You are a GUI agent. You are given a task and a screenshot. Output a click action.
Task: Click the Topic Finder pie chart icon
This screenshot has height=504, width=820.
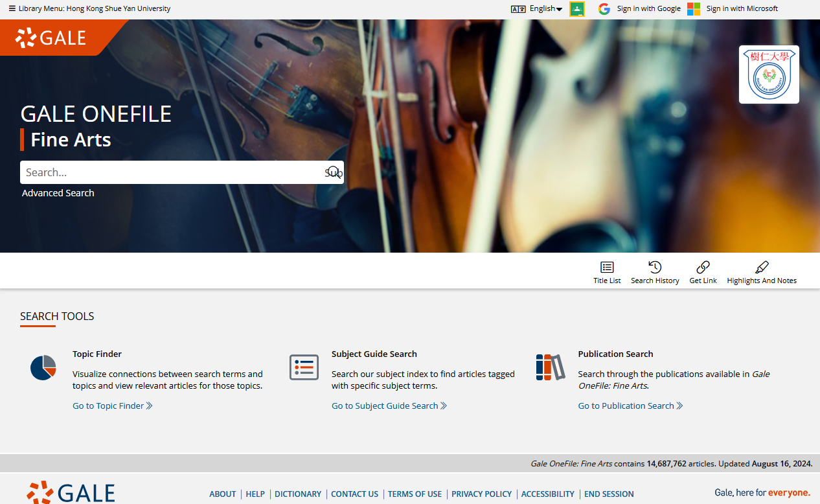coord(43,368)
